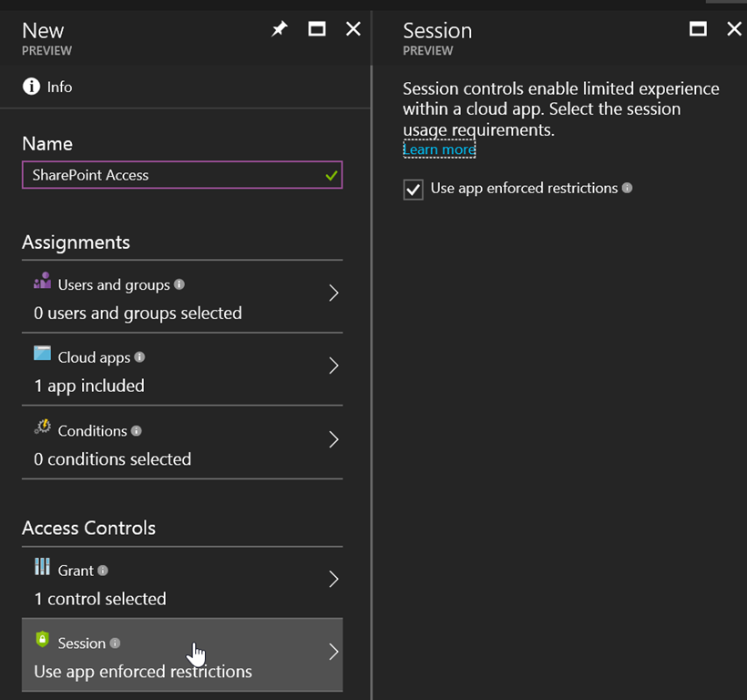Image resolution: width=747 pixels, height=700 pixels.
Task: Click the Info label text
Action: (x=59, y=87)
